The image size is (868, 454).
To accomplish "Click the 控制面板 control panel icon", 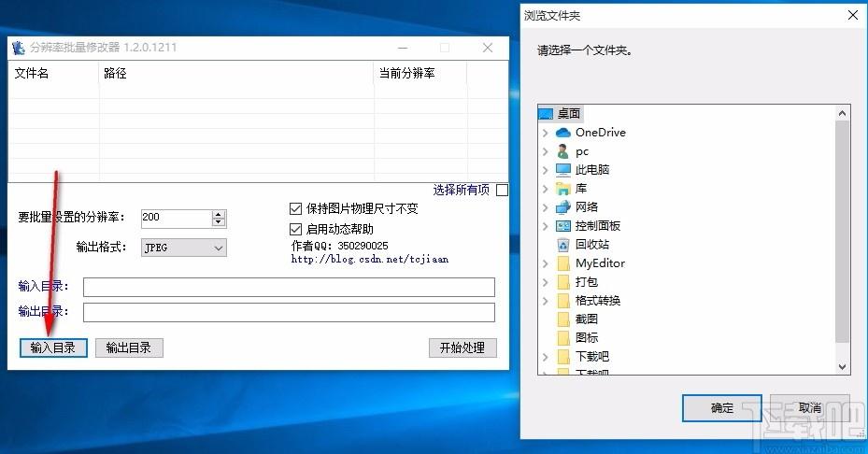I will point(563,226).
